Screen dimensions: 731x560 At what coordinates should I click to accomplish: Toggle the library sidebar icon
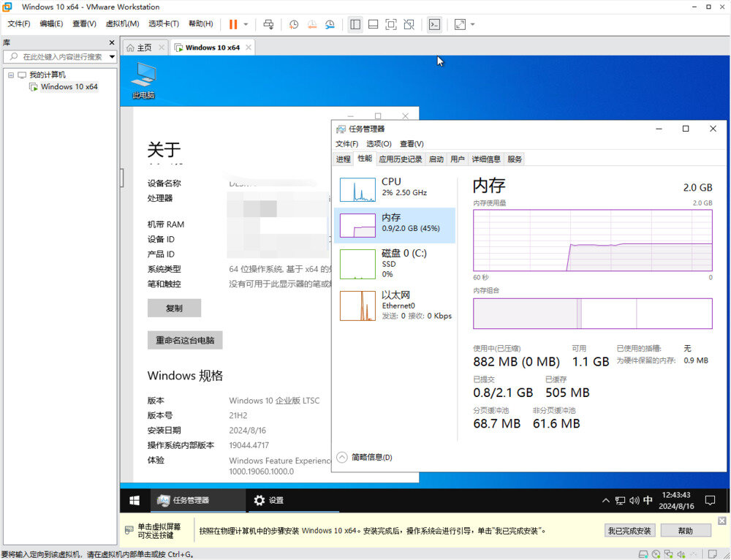pos(355,24)
